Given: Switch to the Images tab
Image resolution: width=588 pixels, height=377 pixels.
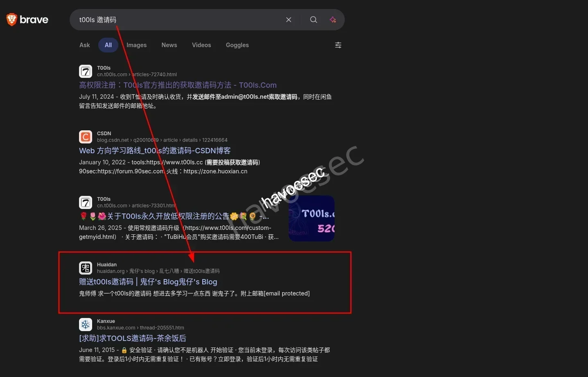Looking at the screenshot, I should pos(136,45).
